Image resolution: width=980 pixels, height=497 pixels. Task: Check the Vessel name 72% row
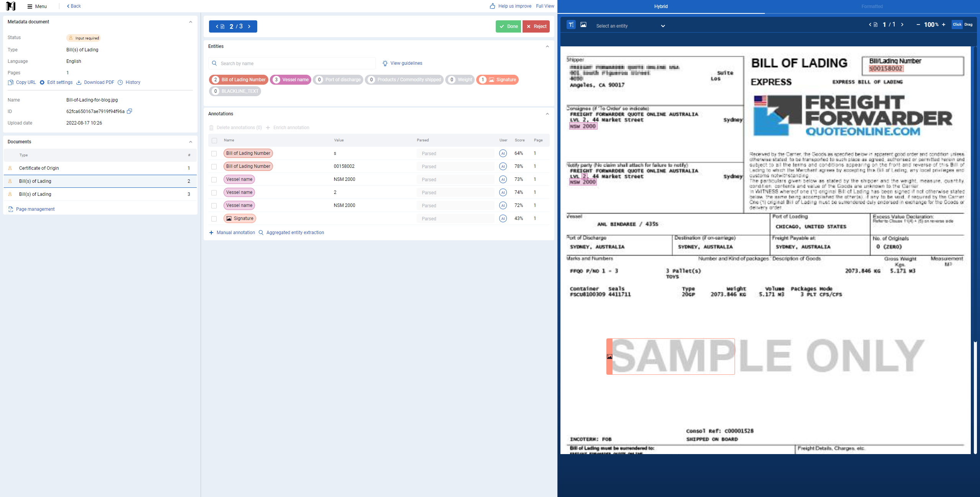pos(214,206)
